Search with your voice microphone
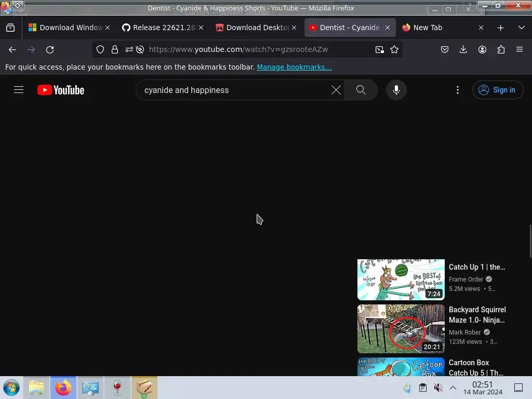 (396, 90)
